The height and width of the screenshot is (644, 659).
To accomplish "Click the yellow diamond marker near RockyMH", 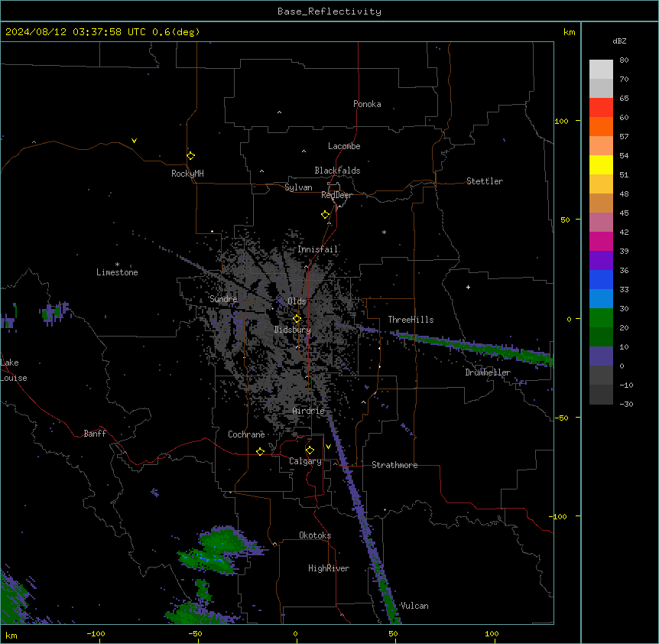I will pos(190,155).
